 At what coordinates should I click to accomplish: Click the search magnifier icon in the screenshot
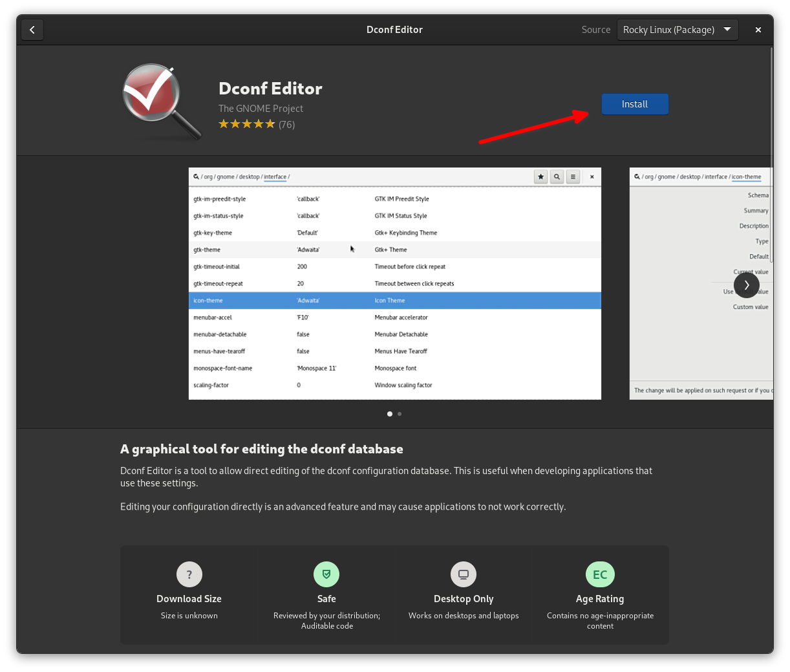(x=557, y=176)
